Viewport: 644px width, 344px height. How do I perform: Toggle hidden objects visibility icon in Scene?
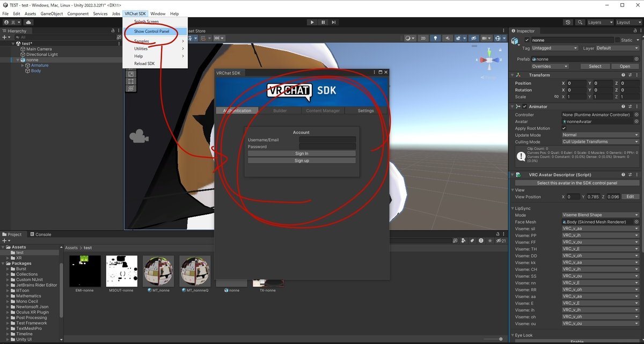[x=473, y=38]
